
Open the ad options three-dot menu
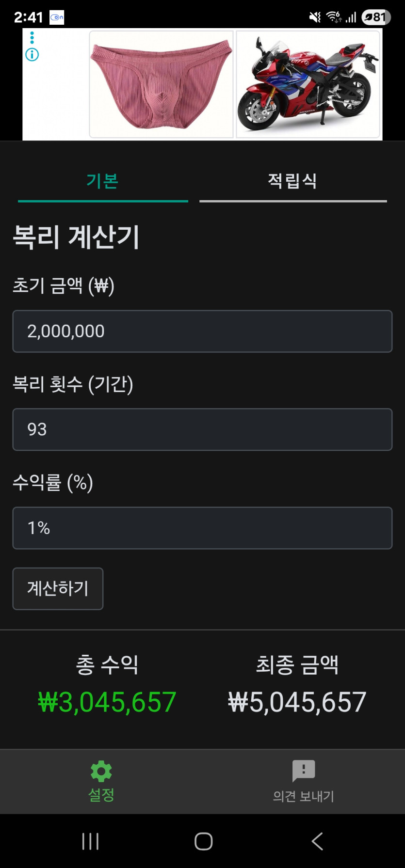32,37
